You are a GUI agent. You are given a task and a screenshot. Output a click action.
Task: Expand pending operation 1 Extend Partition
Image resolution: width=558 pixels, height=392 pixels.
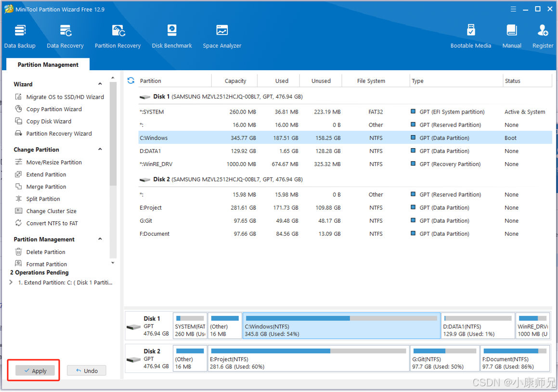[x=11, y=282]
